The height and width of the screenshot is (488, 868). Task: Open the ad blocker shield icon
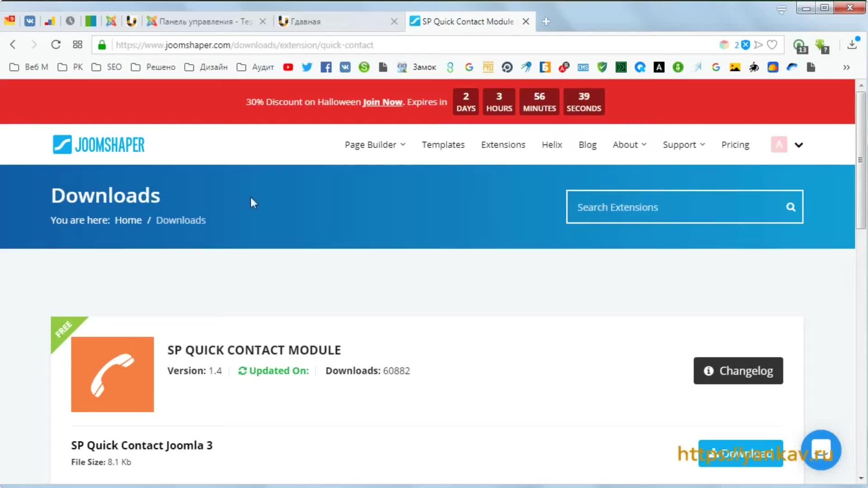tap(745, 45)
